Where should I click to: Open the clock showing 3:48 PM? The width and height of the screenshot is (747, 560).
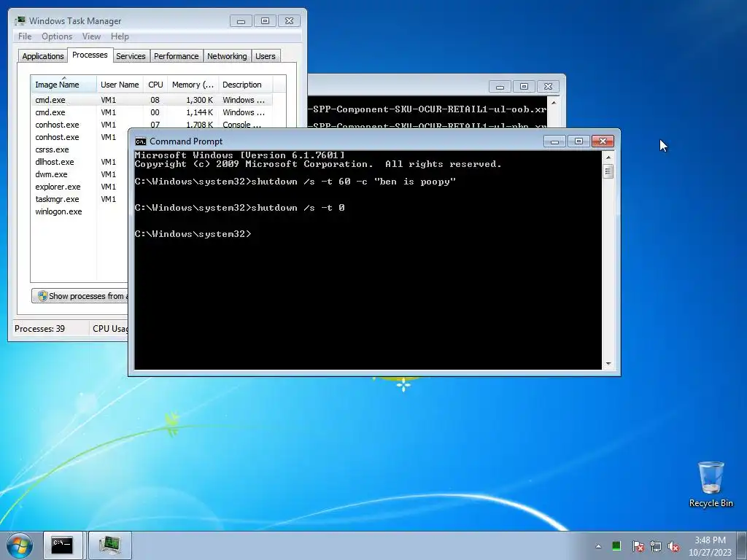(710, 546)
